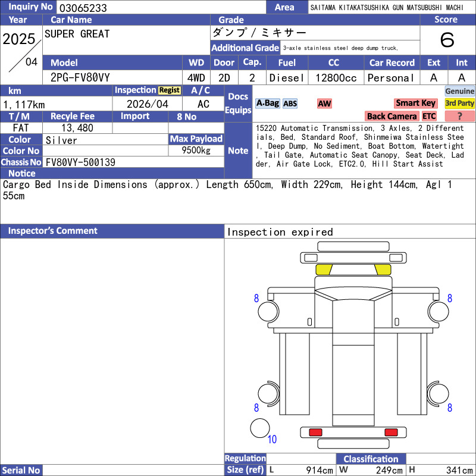Click the yellow left headlight marker on diagram
The width and height of the screenshot is (476, 476).
[x=324, y=270]
